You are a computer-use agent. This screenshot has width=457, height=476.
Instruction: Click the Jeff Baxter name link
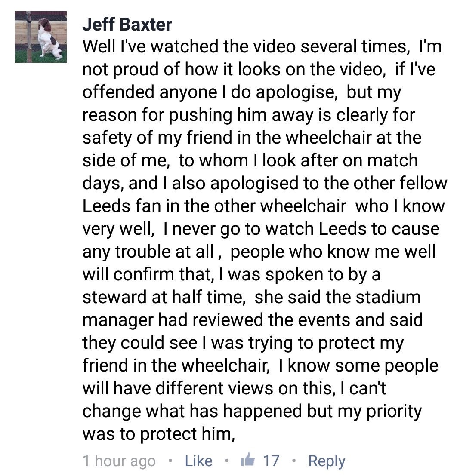tap(127, 24)
